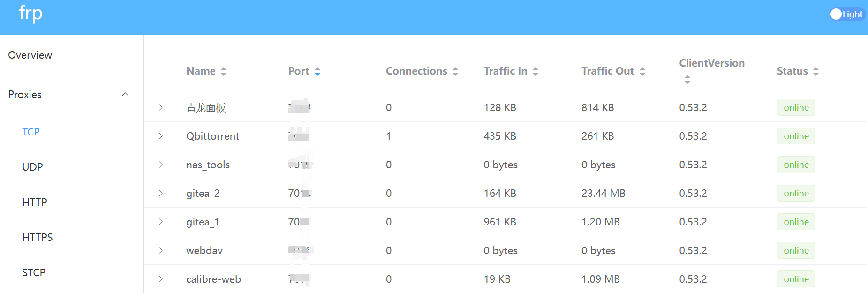Viewport: 868px width, 293px height.
Task: Sort by Traffic Out sort icon
Action: point(642,71)
